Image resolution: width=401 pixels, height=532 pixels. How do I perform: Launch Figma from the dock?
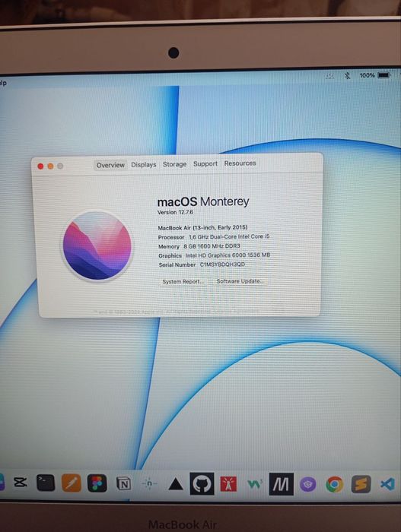97,483
